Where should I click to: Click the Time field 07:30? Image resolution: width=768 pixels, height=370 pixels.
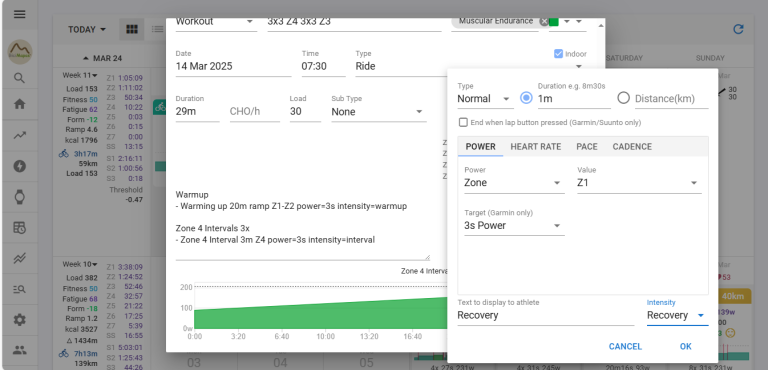pos(323,66)
